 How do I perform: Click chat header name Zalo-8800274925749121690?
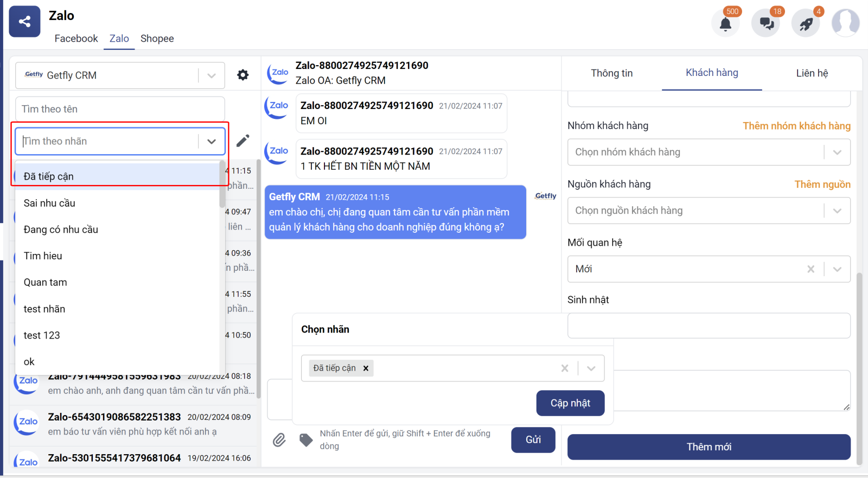[362, 66]
